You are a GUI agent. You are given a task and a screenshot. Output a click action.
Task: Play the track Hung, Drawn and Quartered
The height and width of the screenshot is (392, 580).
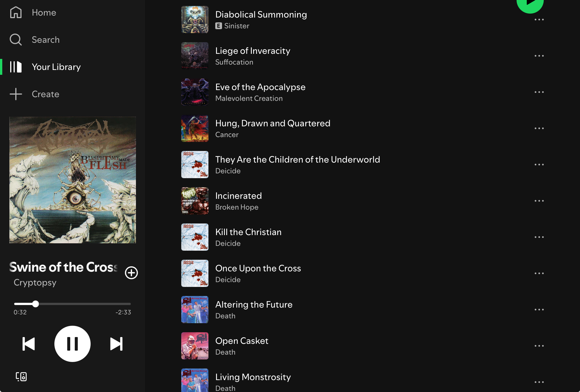273,123
